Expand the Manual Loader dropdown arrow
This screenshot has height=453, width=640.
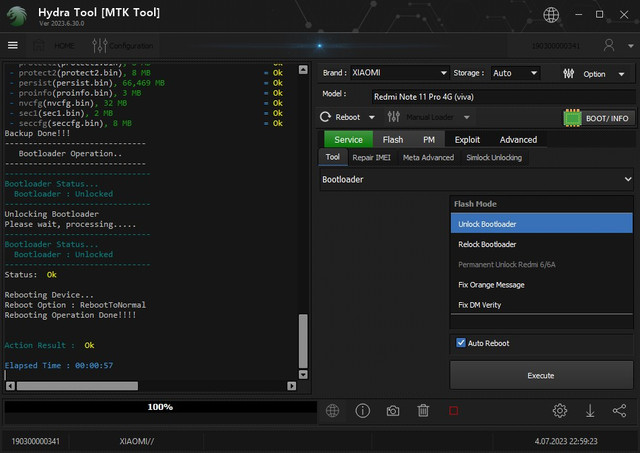pyautogui.click(x=467, y=118)
